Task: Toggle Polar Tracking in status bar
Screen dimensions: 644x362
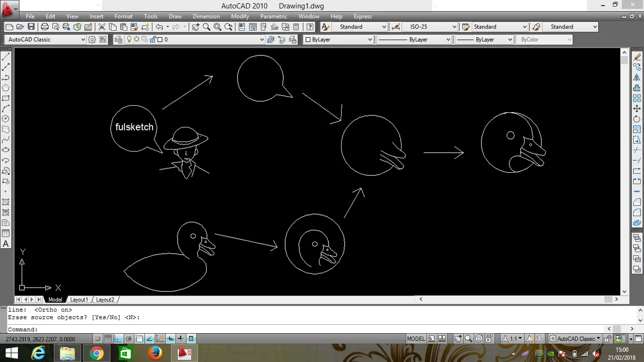Action: (x=129, y=339)
